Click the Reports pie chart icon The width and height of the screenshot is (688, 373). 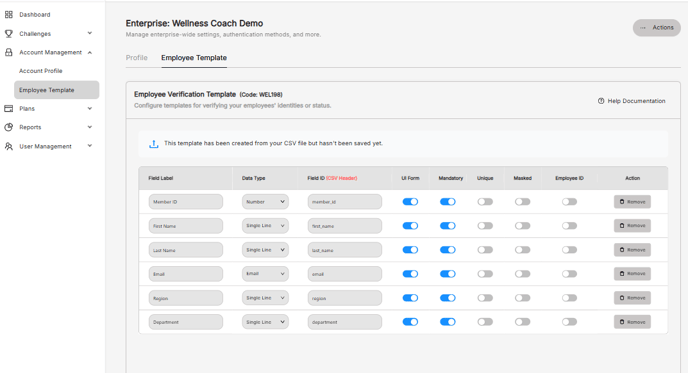coord(9,127)
